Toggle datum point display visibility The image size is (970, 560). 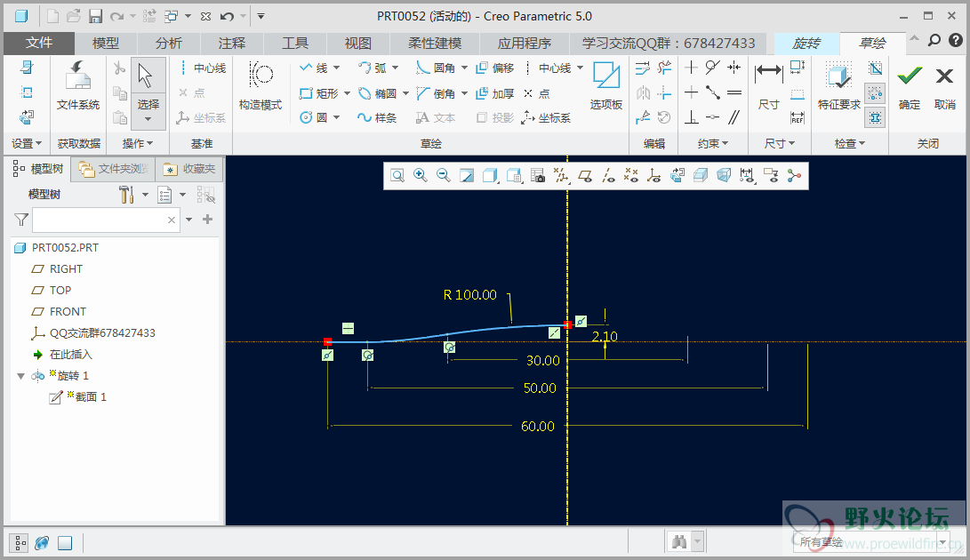coord(631,176)
